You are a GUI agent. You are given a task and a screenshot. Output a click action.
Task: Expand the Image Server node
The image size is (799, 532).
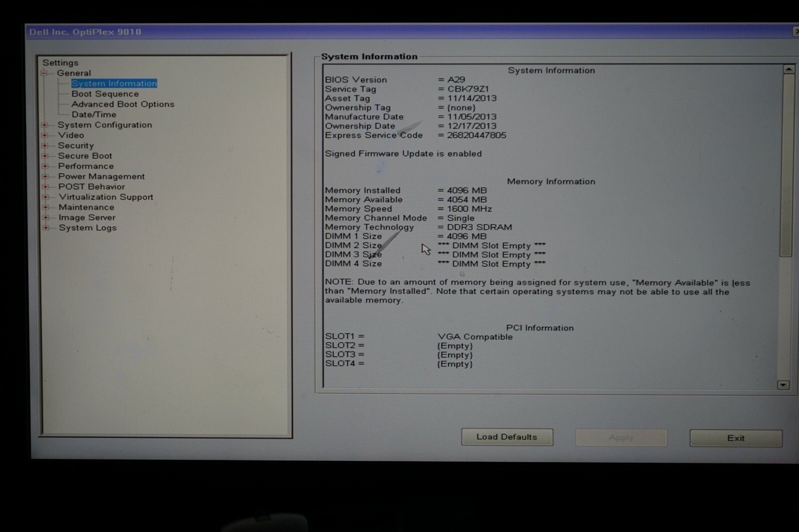click(46, 217)
